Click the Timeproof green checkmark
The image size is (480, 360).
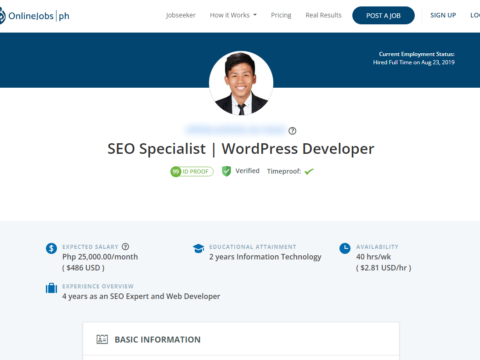309,171
